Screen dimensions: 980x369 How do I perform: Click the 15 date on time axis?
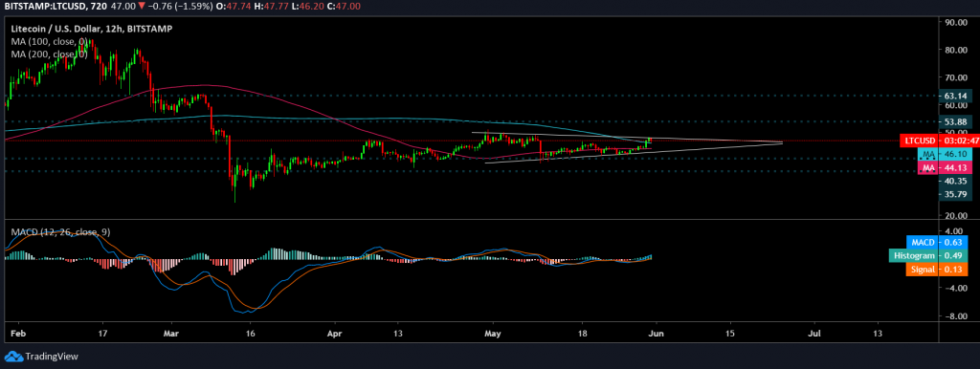(730, 334)
